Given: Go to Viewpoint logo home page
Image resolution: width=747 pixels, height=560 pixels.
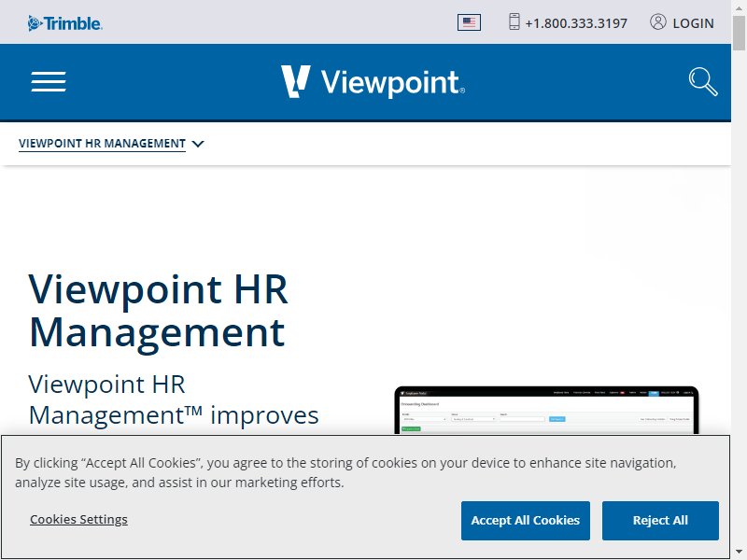Looking at the screenshot, I should point(373,82).
